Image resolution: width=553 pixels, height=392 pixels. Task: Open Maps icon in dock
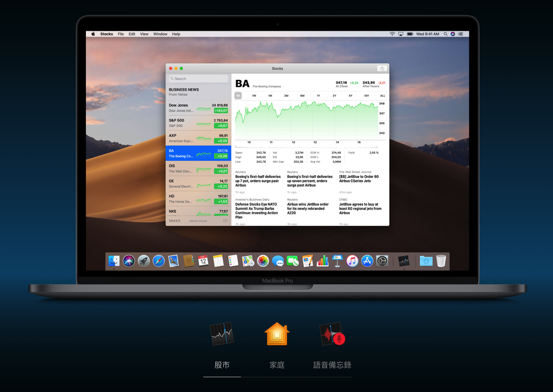coord(248,261)
